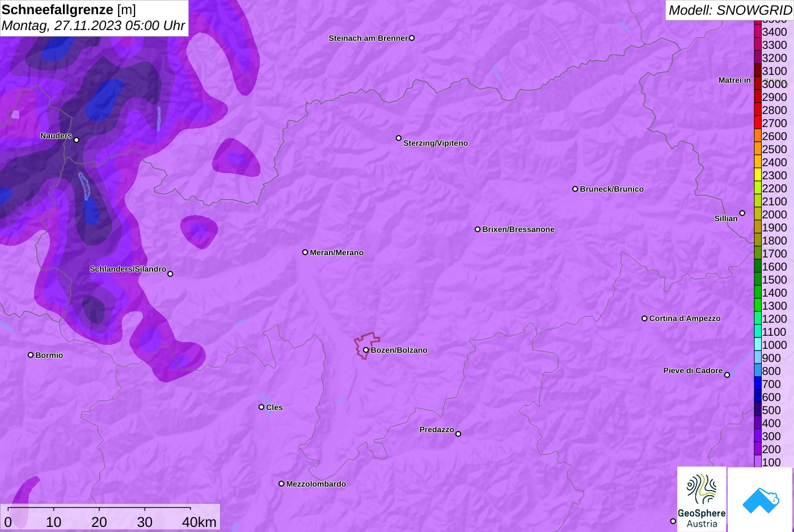Select the Nauders map marker dot
Viewport: 794px width, 532px height.
(x=77, y=140)
